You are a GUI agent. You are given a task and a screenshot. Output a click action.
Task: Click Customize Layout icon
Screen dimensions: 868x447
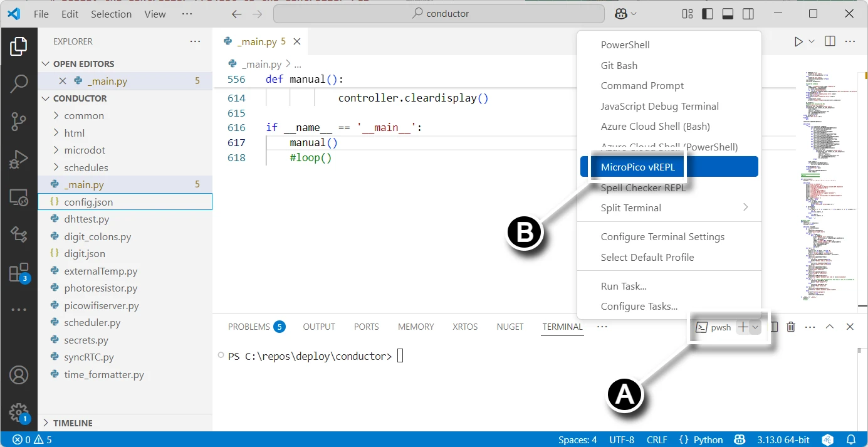pyautogui.click(x=688, y=14)
